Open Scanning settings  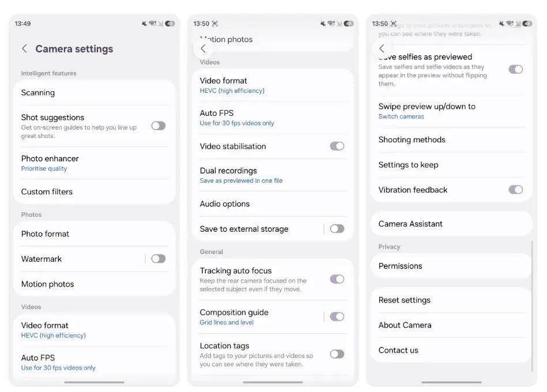[x=94, y=93]
